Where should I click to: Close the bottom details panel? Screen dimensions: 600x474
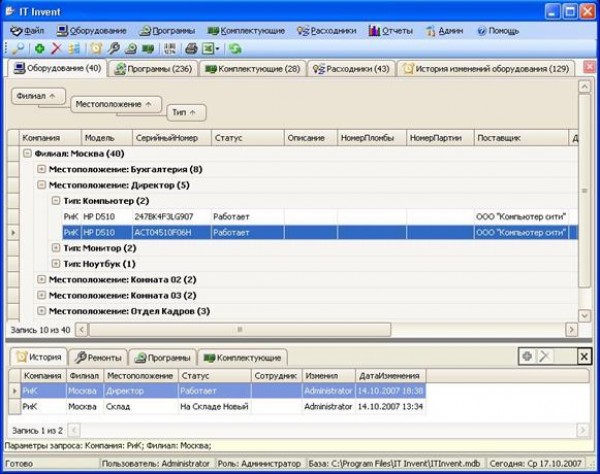[584, 356]
